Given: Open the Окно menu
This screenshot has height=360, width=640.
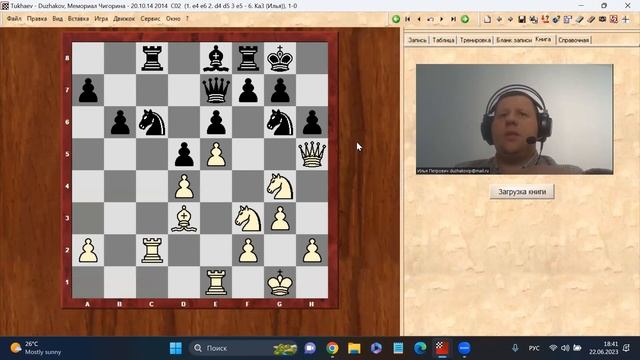Looking at the screenshot, I should coord(173,18).
